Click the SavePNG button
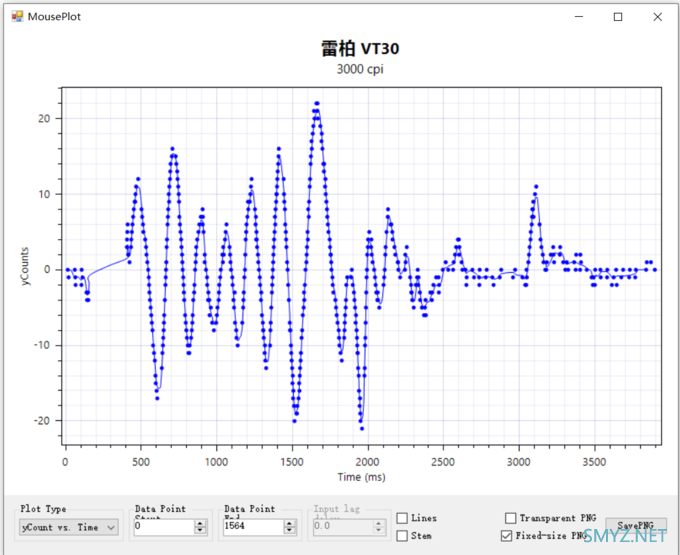The height and width of the screenshot is (555, 680). pyautogui.click(x=635, y=526)
